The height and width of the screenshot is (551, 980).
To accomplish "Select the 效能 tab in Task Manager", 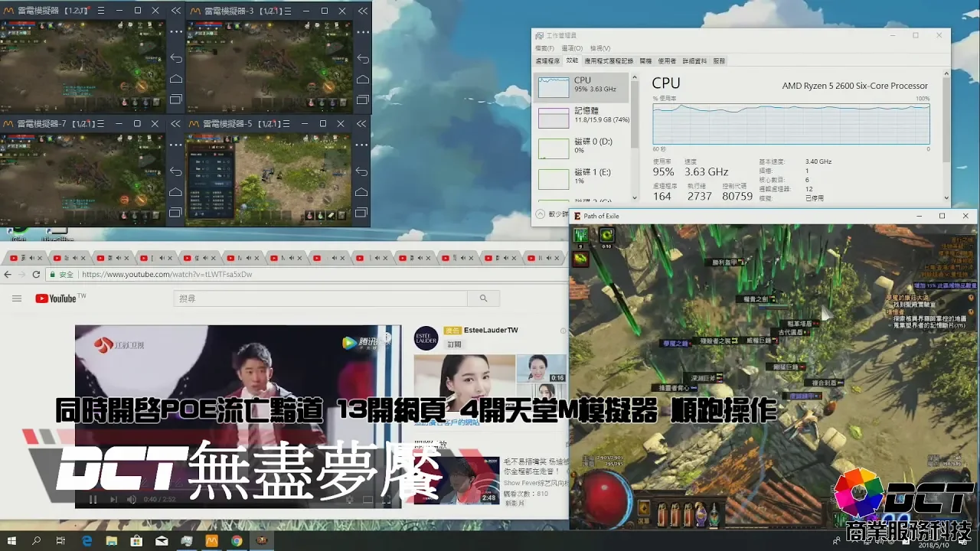I will 572,60.
